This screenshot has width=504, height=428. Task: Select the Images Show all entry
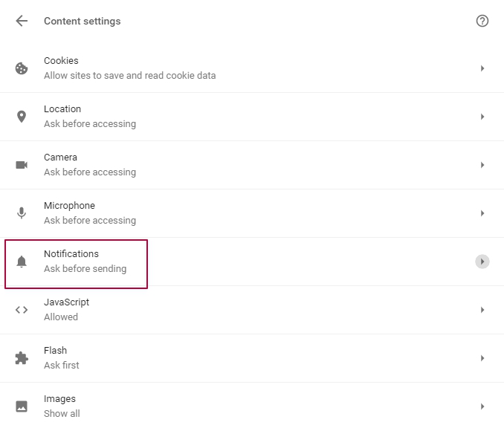(x=252, y=406)
